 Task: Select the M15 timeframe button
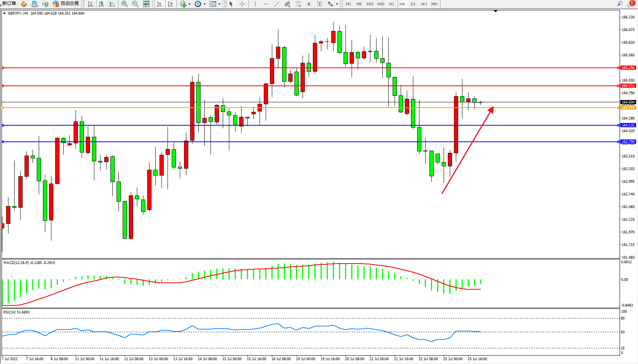[x=370, y=4]
